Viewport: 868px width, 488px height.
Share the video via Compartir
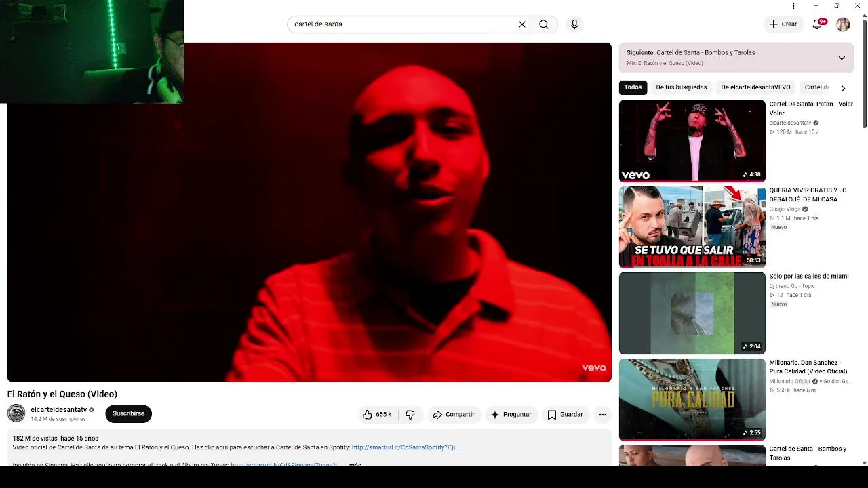454,415
